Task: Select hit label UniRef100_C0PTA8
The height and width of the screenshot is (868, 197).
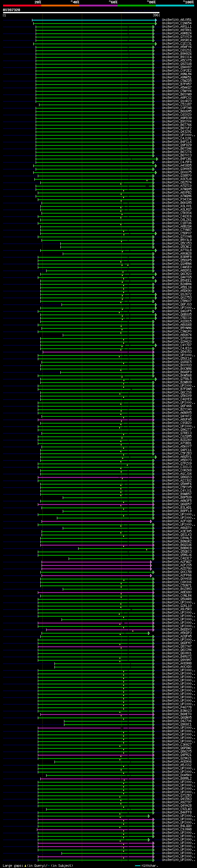Action: 177,108
